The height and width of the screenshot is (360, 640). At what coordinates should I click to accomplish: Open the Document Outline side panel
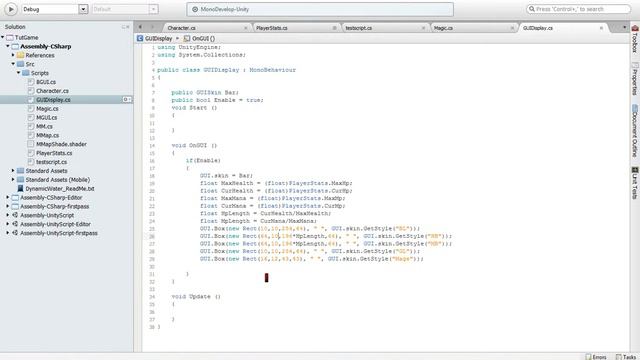(635, 131)
